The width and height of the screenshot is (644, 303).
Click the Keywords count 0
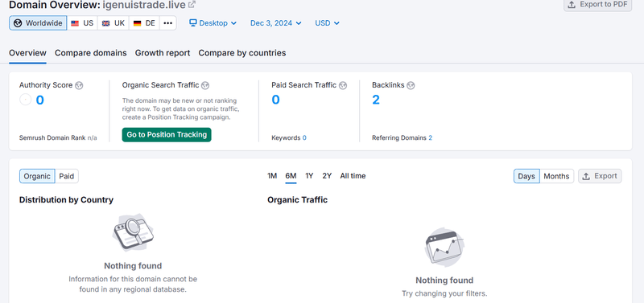(304, 137)
